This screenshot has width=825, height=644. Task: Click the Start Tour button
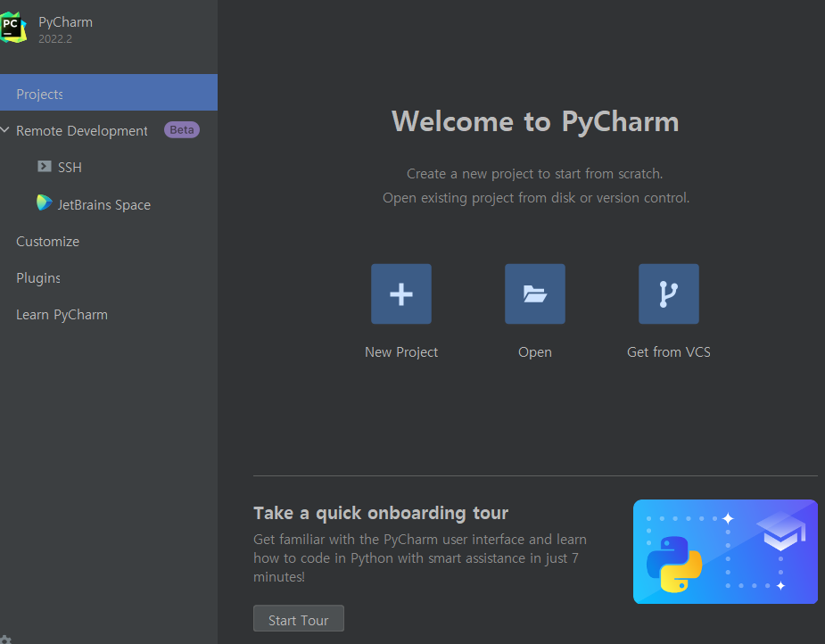(298, 619)
